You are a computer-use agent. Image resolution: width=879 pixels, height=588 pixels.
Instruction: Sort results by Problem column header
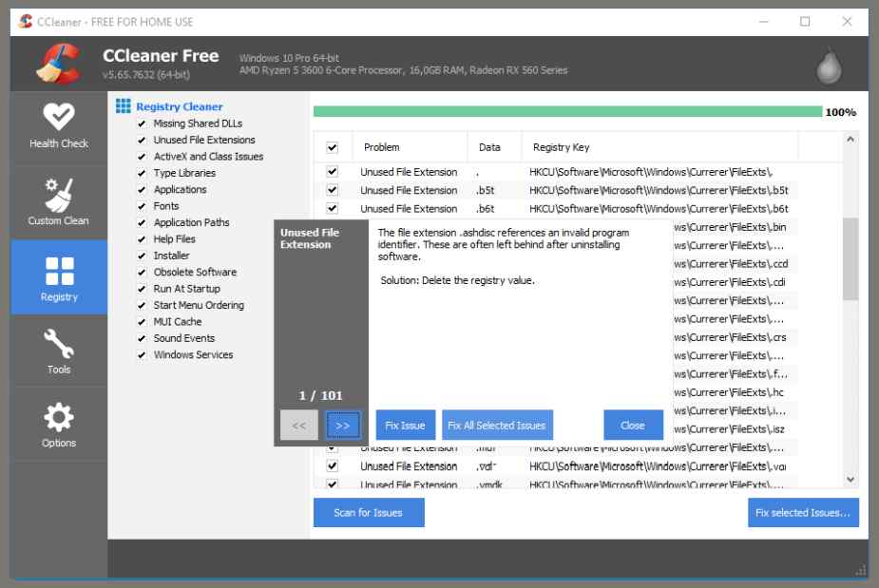tap(410, 147)
